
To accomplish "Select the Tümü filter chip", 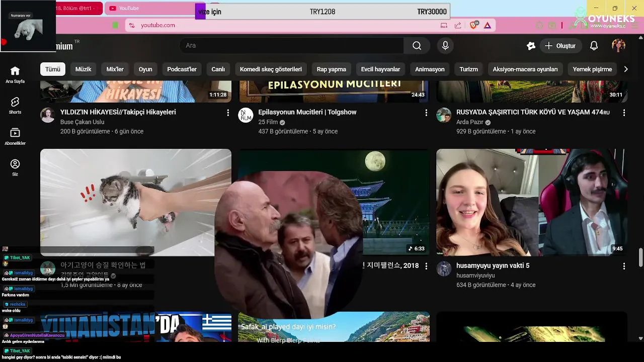I will coord(53,69).
